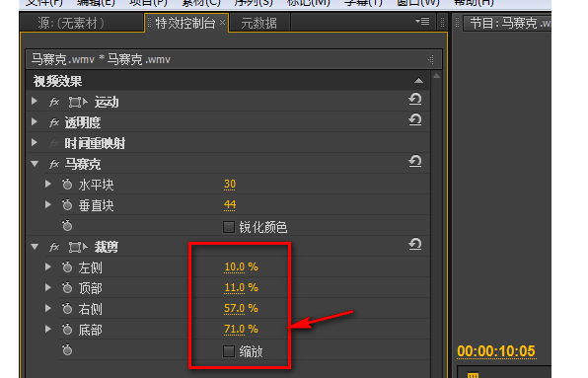Expand the 顶部 crop property
Screen dimensions: 588x378
coord(48,287)
